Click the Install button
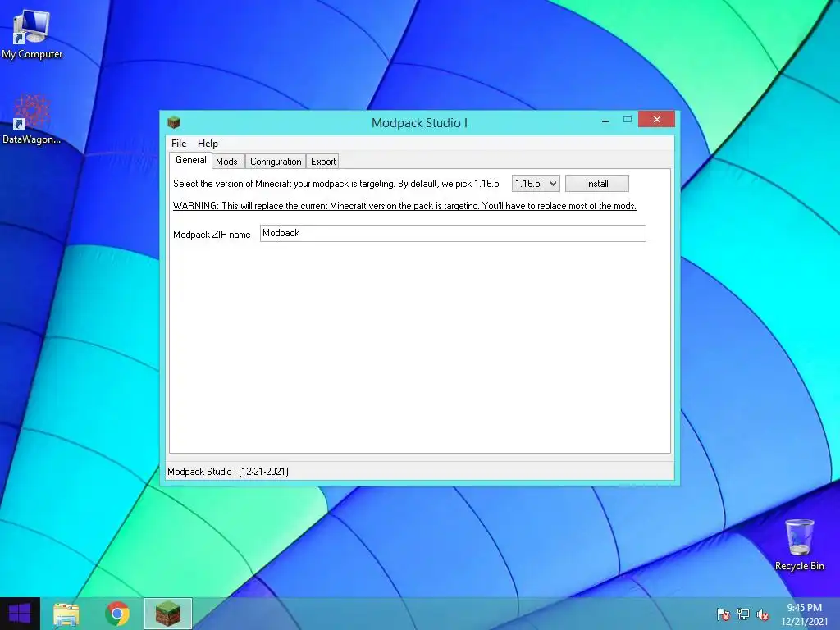Image resolution: width=840 pixels, height=630 pixels. (x=597, y=184)
